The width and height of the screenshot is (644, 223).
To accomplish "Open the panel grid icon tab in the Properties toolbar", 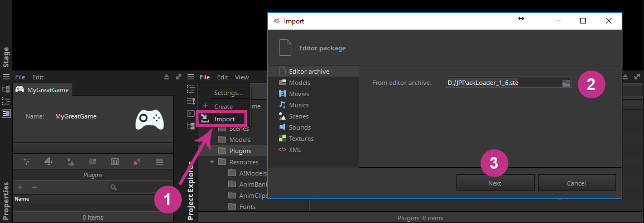I will point(115,162).
